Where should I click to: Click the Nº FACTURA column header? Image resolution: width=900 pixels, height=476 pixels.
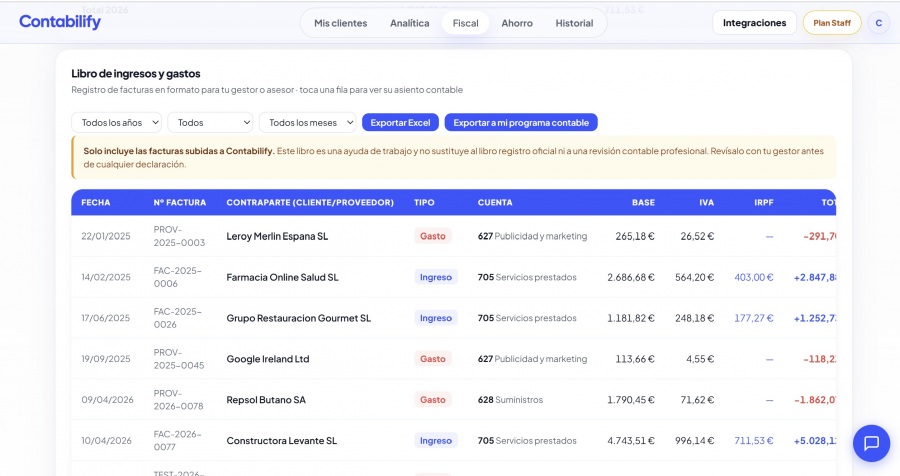pos(180,202)
